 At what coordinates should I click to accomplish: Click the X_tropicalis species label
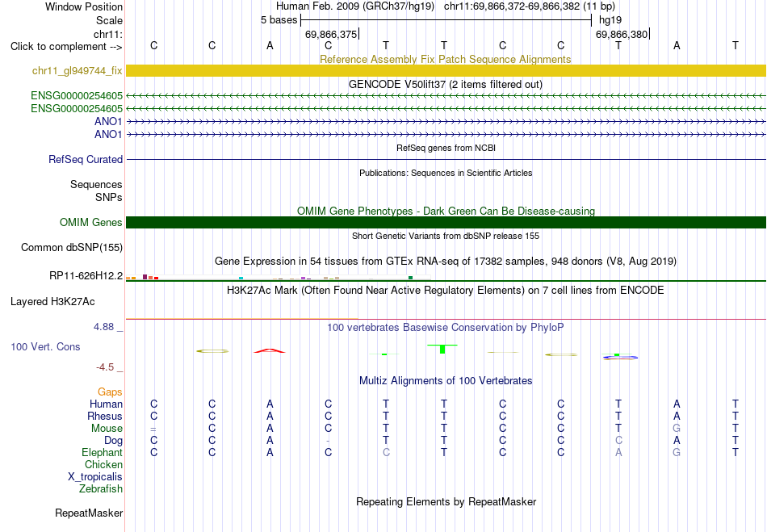95,477
